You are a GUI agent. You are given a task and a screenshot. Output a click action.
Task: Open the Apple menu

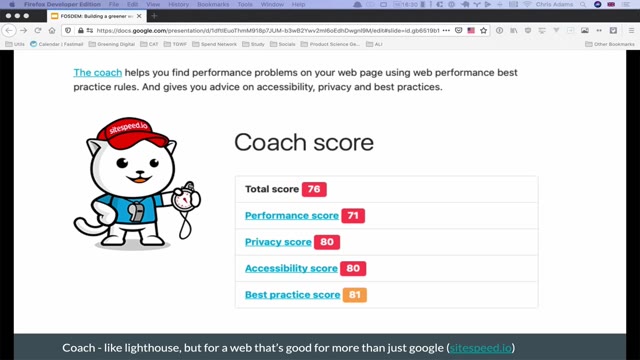click(12, 4)
